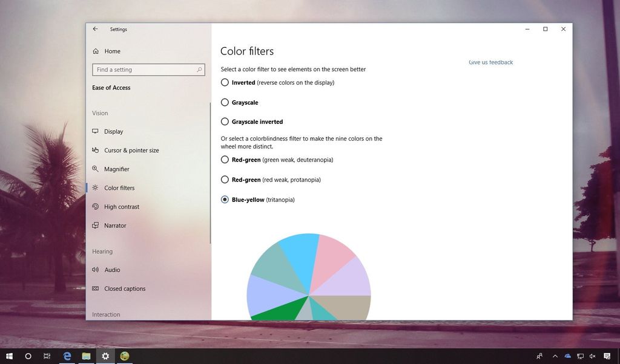Click the Color filters sidebar icon
620x364 pixels.
point(96,187)
